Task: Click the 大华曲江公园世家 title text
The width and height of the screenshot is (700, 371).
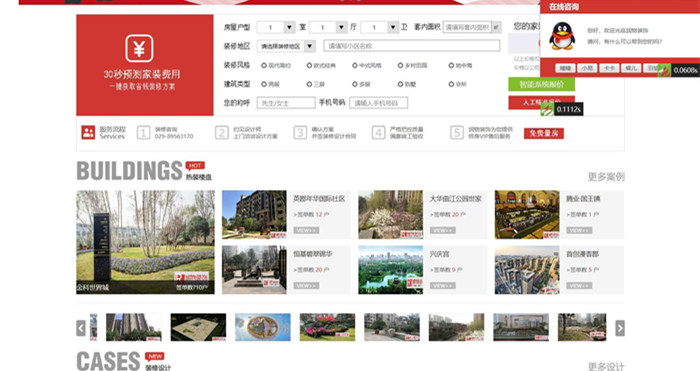Action: pyautogui.click(x=456, y=199)
